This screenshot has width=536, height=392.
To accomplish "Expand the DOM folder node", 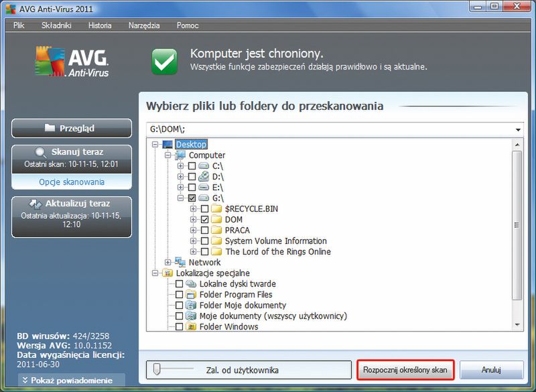I will pos(193,219).
